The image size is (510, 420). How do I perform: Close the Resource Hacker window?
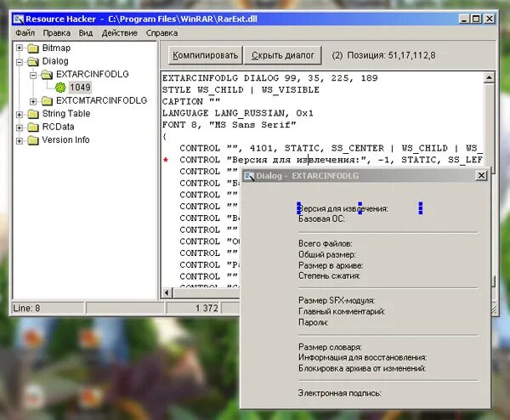[490, 19]
